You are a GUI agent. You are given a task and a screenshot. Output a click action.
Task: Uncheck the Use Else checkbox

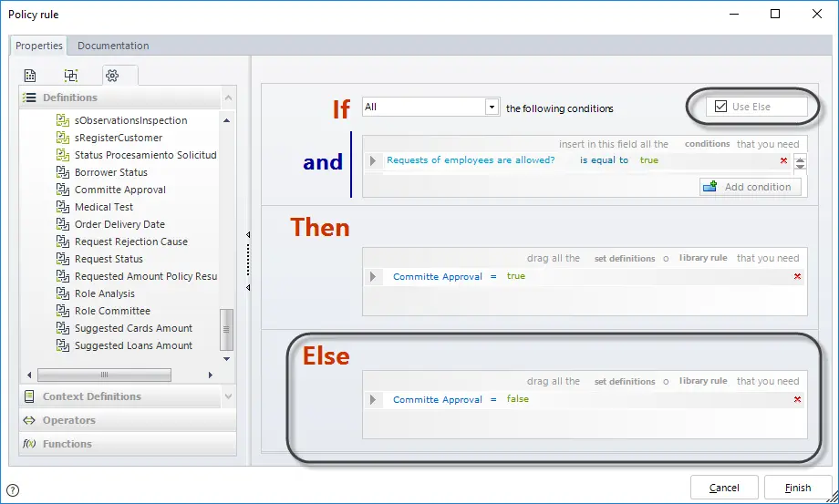point(720,107)
